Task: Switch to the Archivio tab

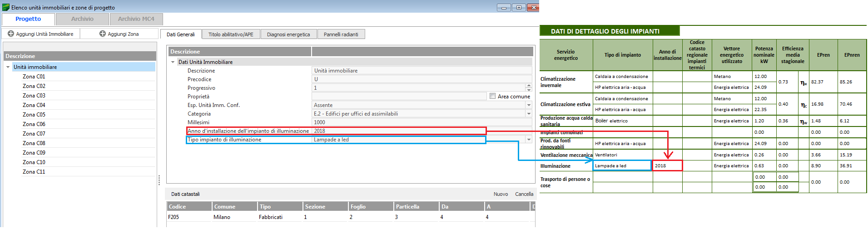Action: (82, 19)
